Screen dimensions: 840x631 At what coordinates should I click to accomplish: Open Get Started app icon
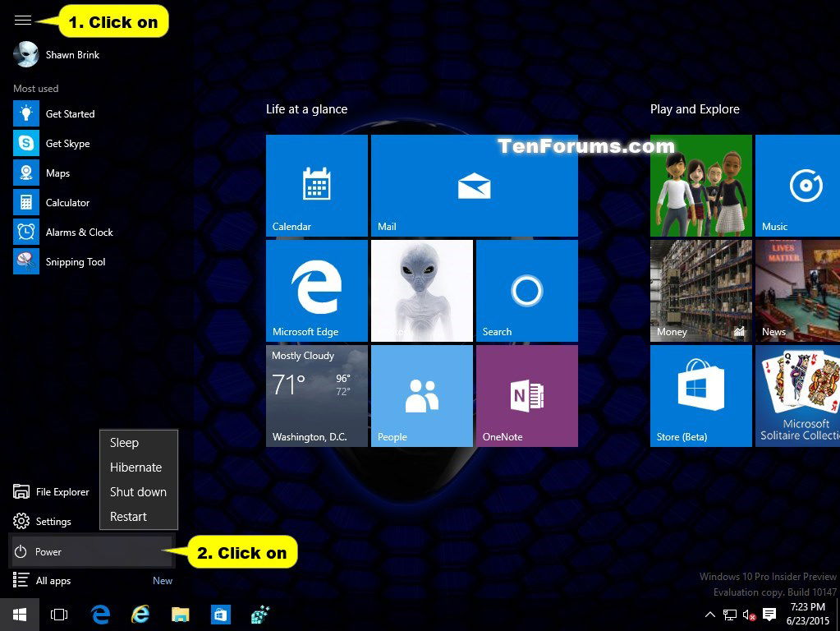point(26,113)
